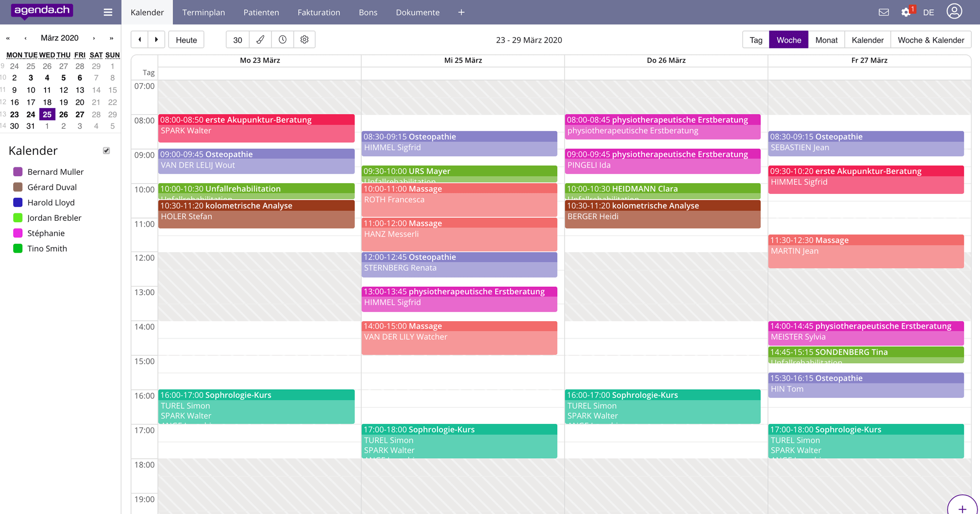Open the DE language selector
The width and height of the screenshot is (980, 514).
click(928, 12)
